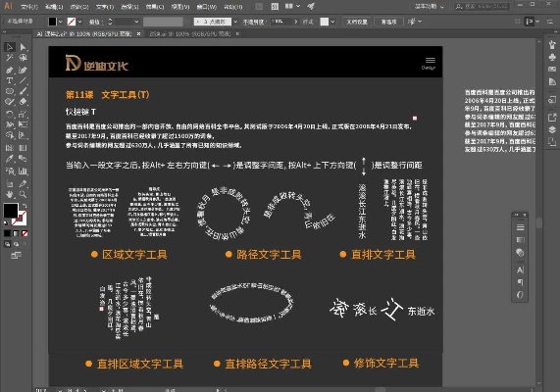
Task: Open the 窗口(W) menu
Action: point(207,7)
